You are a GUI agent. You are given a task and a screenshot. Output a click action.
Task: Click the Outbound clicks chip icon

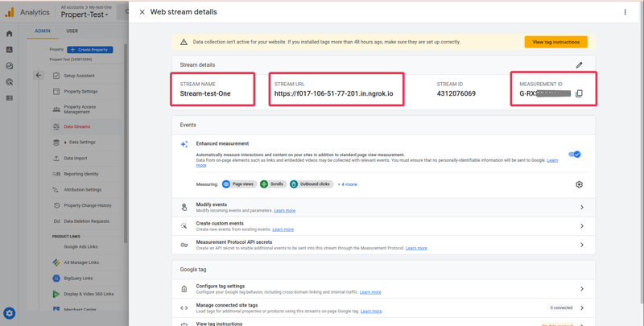[x=294, y=184]
